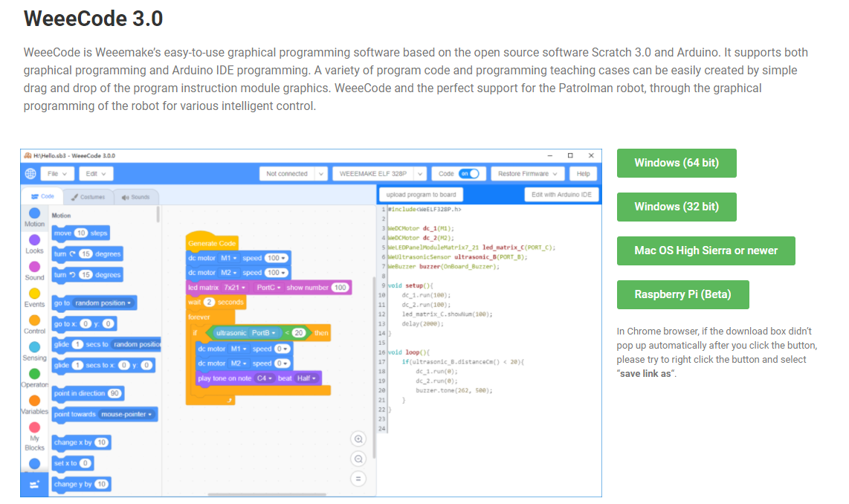Click the WeeeCode 3.0 heading
849x504 pixels.
[93, 19]
